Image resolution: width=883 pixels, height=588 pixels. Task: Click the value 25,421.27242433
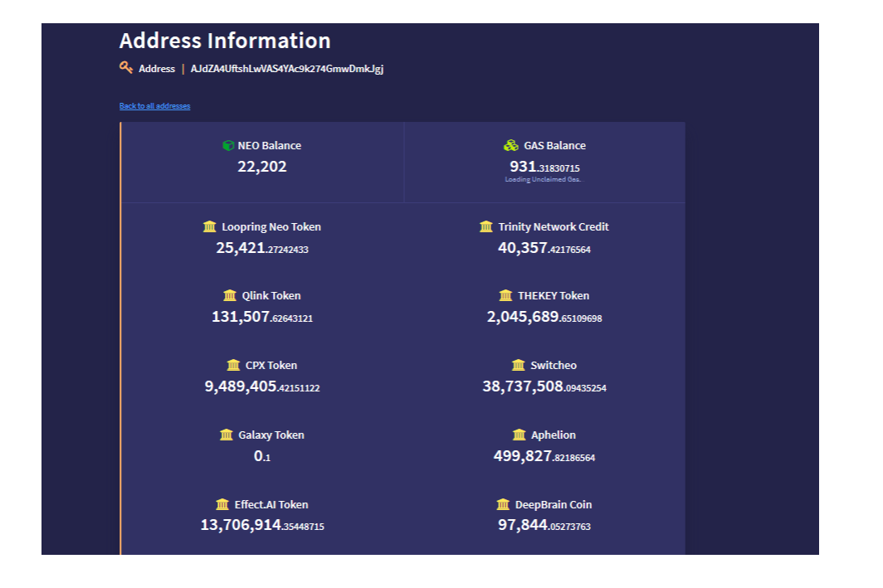(x=262, y=248)
